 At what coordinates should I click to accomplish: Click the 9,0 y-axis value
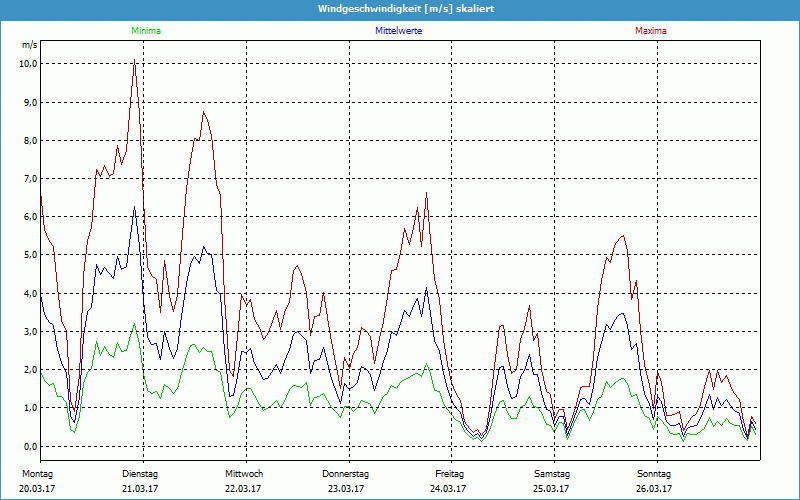(x=30, y=102)
